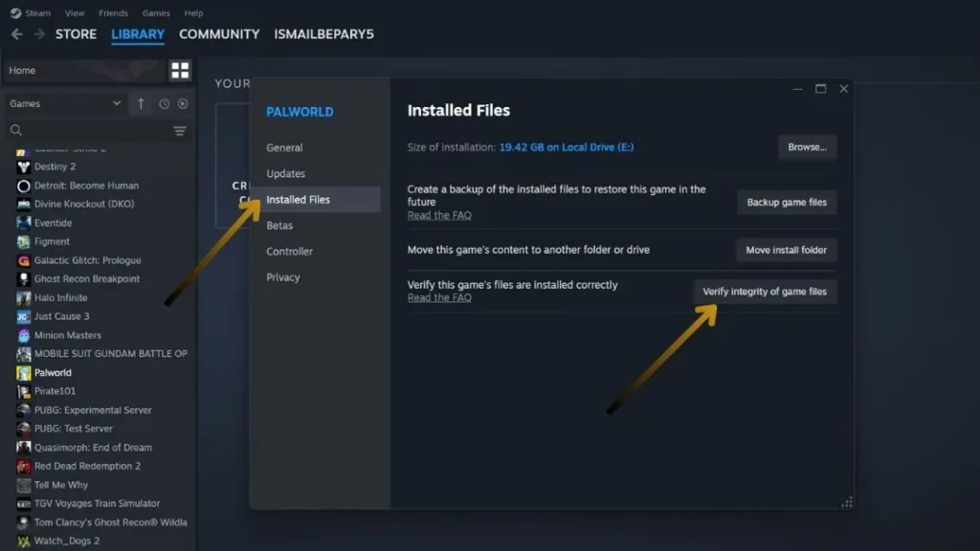Switch to the STORE tab
The height and width of the screenshot is (551, 980).
[x=76, y=33]
